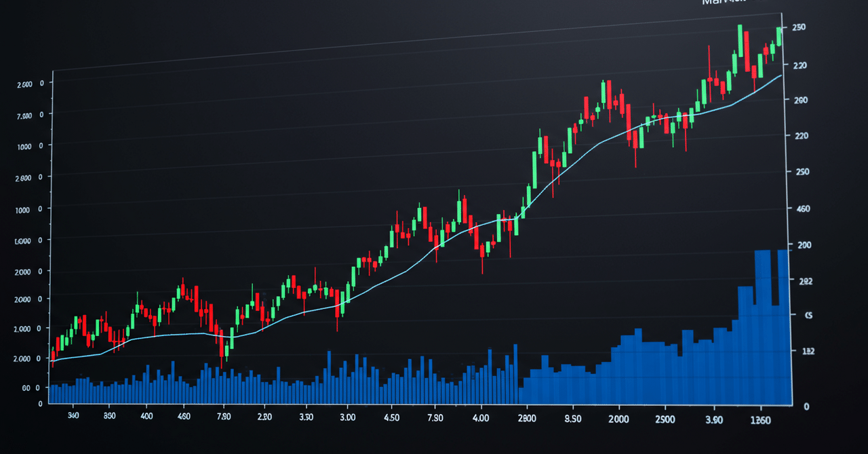Click the 7.30 bottom axis label
Screen dimensions: 868x454
434,418
